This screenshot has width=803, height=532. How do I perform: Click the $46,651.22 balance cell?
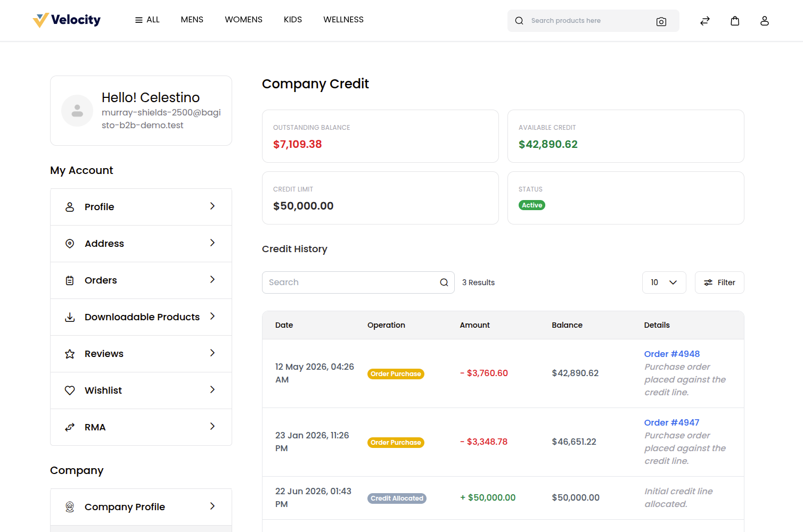click(x=574, y=442)
